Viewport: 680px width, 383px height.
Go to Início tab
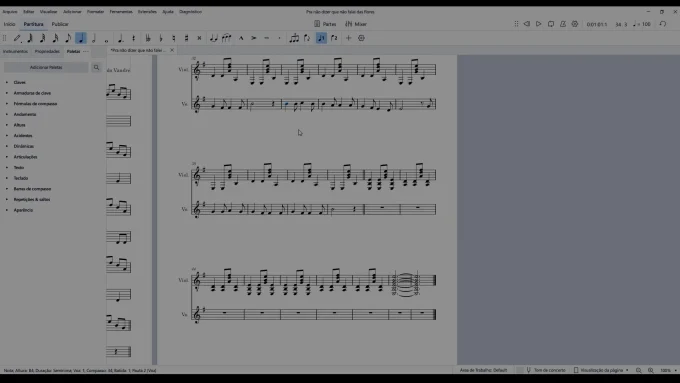pos(10,24)
